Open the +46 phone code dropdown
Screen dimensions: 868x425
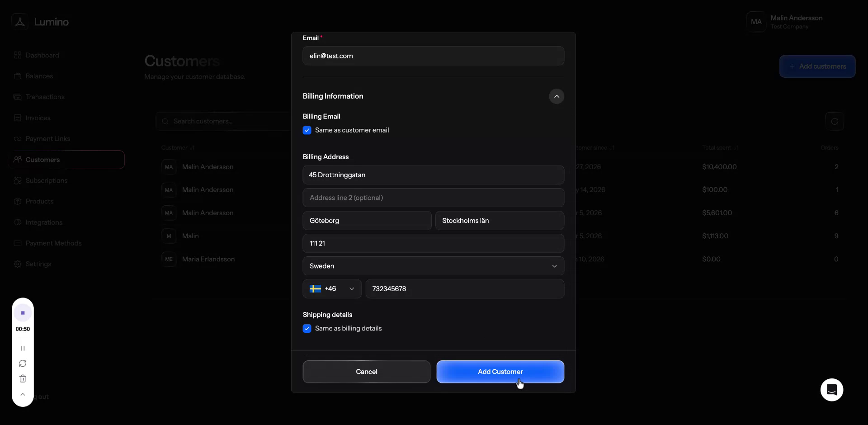point(332,289)
